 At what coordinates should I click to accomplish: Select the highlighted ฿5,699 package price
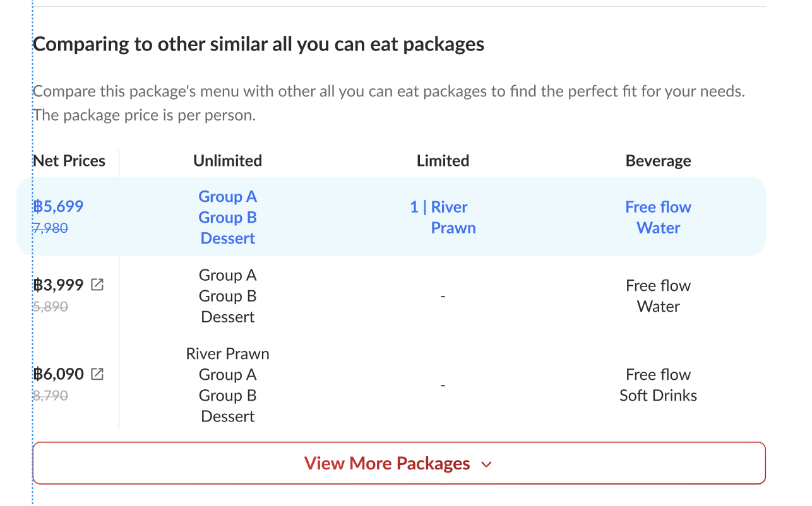tap(58, 207)
